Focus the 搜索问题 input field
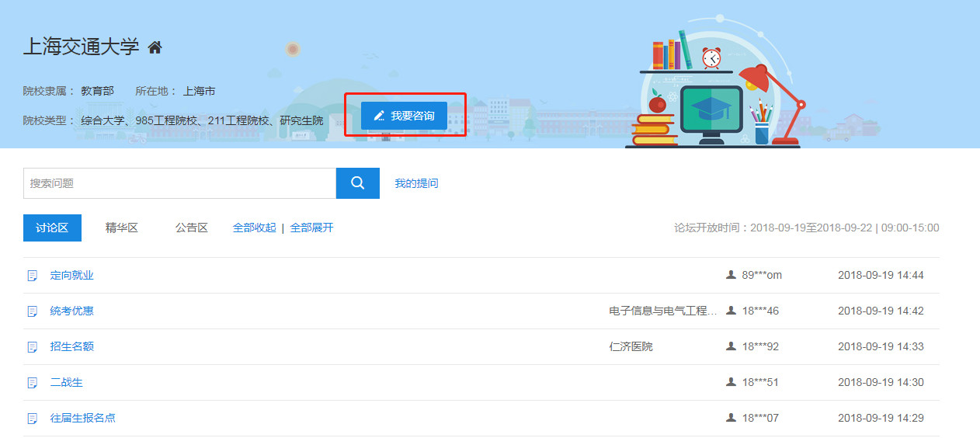The height and width of the screenshot is (438, 980). [x=179, y=183]
